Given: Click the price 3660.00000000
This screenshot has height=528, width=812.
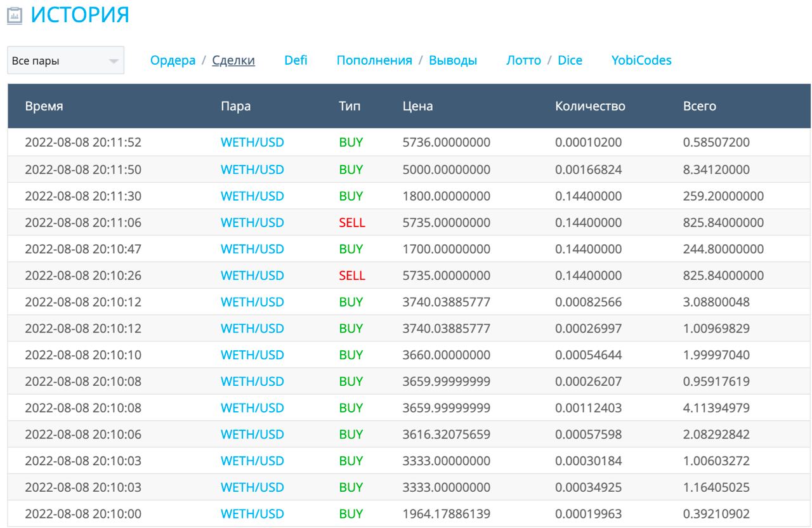Looking at the screenshot, I should pyautogui.click(x=447, y=354).
